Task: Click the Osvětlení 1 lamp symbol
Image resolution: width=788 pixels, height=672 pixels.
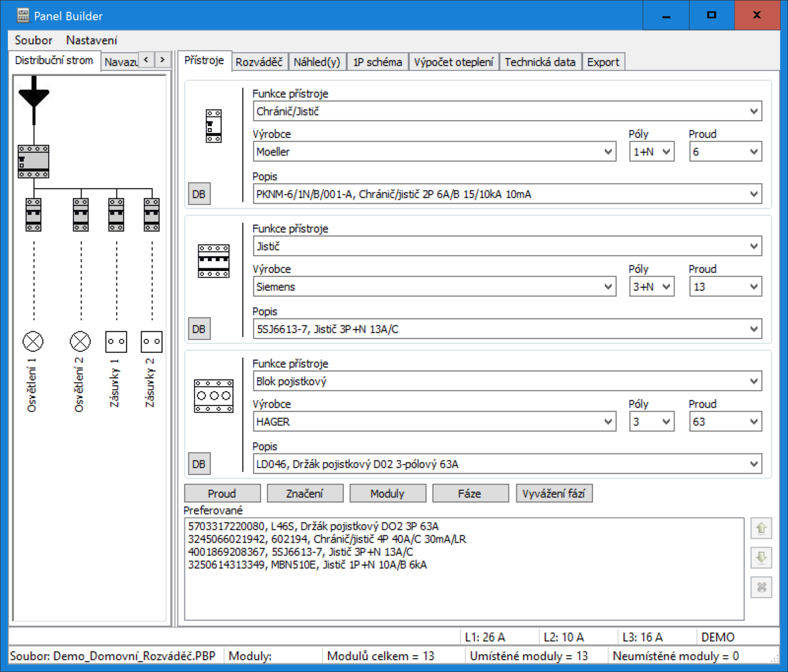Action: pos(33,341)
